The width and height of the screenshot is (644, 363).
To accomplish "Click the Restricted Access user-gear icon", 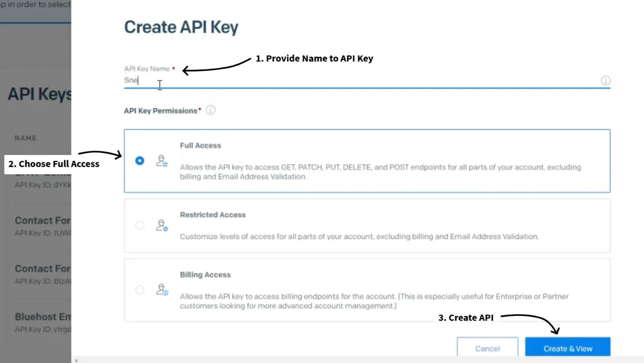I will tap(162, 226).
